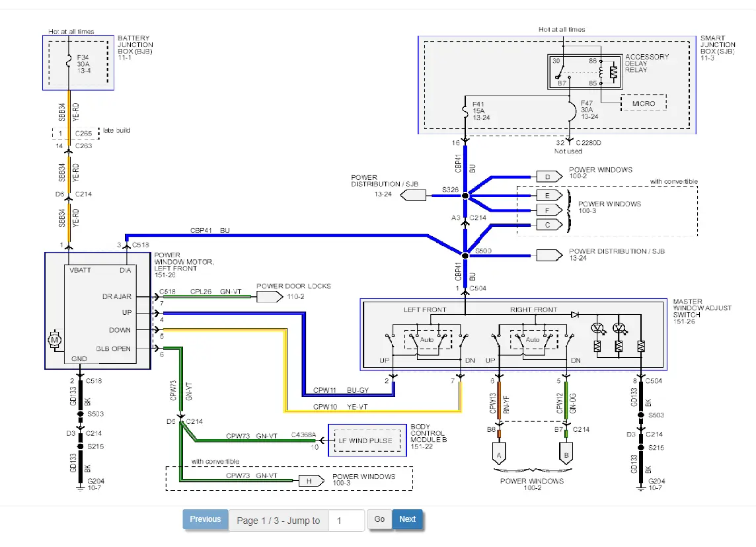Click the 'POWER WINDOW MOTOR, LEFT FRONT' label
Viewport: 756px width, 547px height.
184,261
